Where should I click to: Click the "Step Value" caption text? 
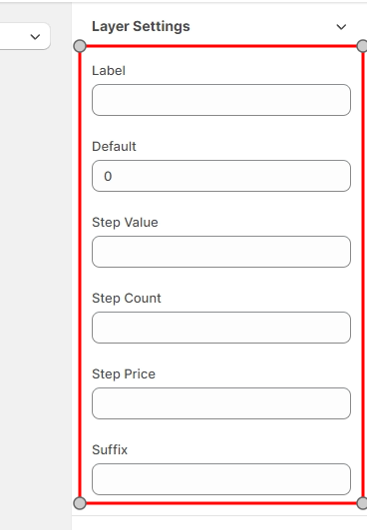click(125, 223)
